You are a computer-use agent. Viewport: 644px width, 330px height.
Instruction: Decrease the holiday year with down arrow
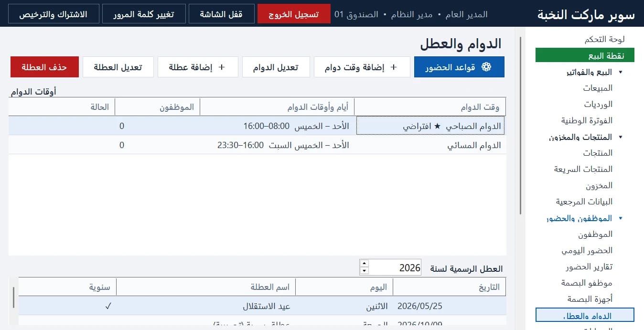tap(364, 271)
